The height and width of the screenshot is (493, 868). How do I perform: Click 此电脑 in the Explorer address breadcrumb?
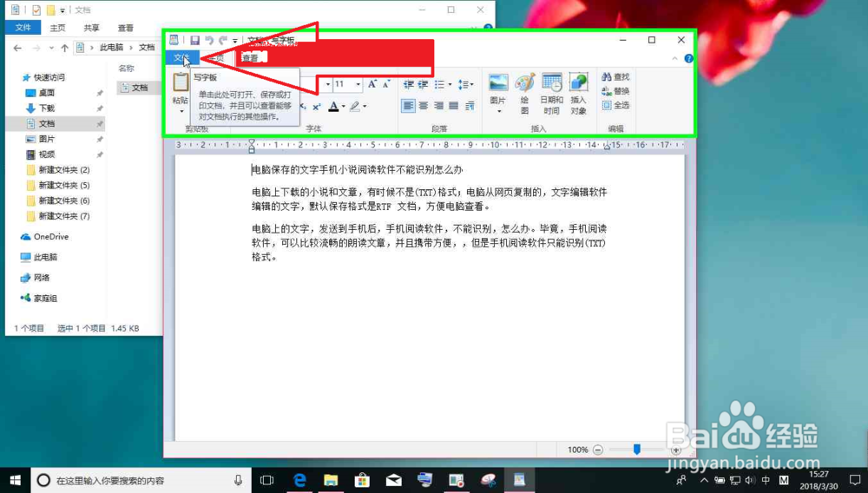[x=111, y=48]
